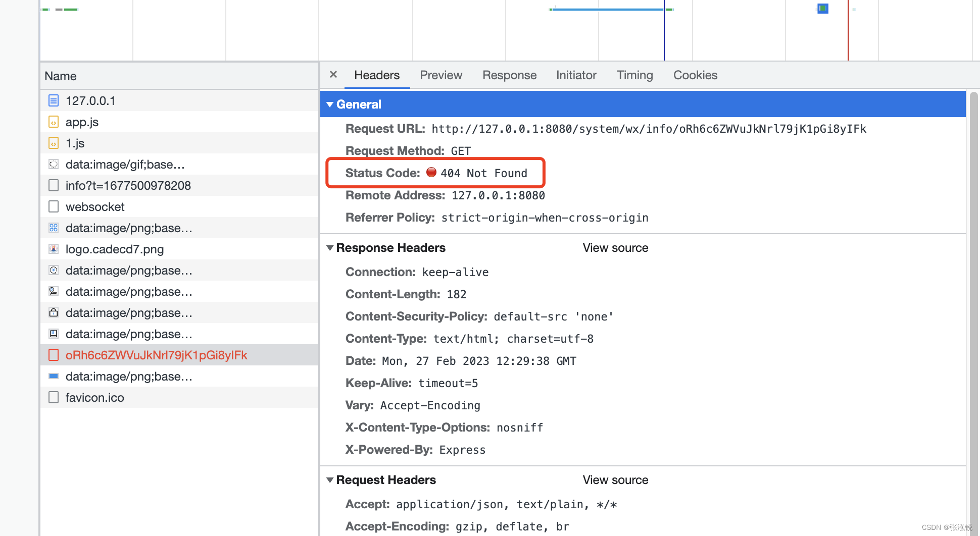This screenshot has height=536, width=980.
Task: Click the Referrer Policy value
Action: click(545, 218)
